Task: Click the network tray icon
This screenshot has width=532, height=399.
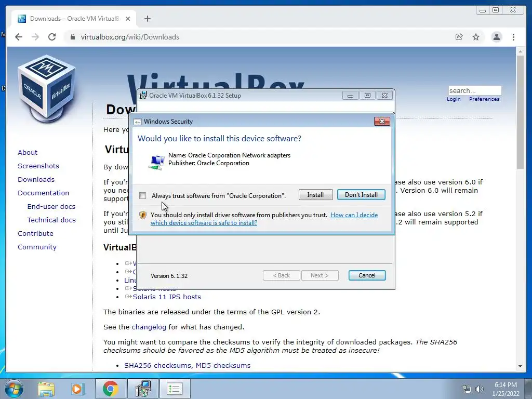Action: click(467, 389)
